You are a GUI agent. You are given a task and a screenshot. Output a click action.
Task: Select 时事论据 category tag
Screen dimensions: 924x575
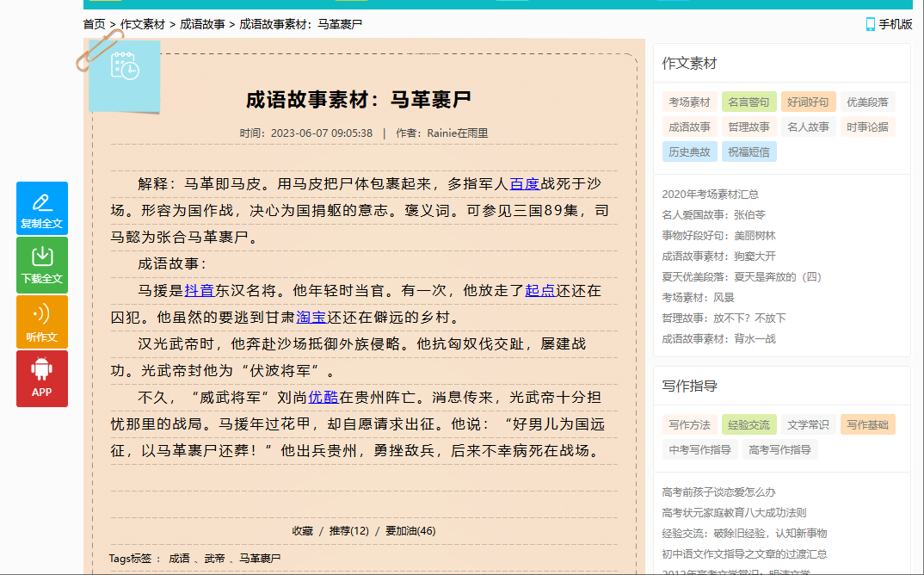(x=867, y=127)
